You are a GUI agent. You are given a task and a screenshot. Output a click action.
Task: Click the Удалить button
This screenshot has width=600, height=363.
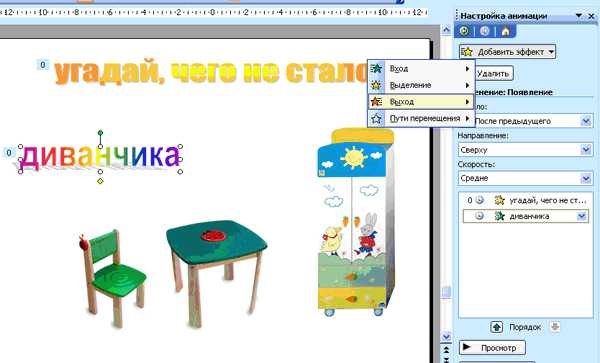point(494,73)
